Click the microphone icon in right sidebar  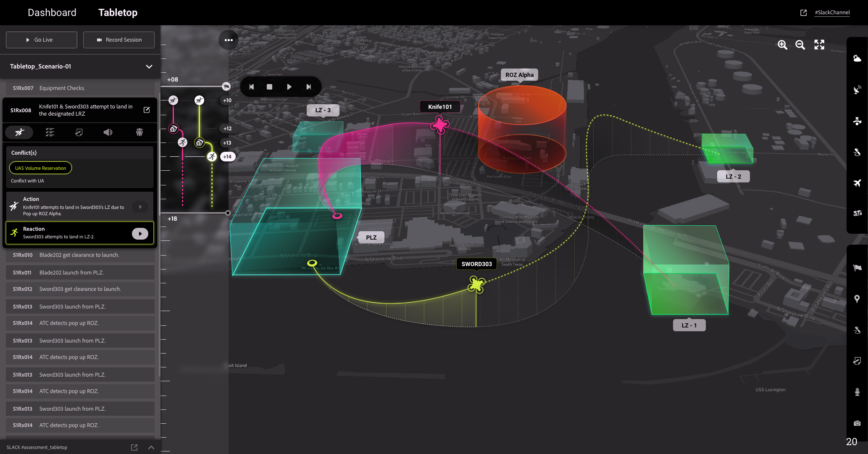(857, 392)
